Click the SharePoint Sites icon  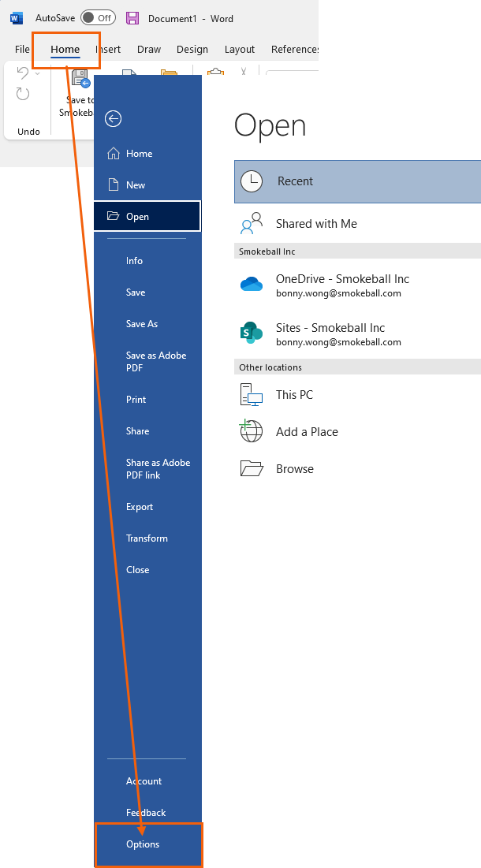(x=252, y=332)
